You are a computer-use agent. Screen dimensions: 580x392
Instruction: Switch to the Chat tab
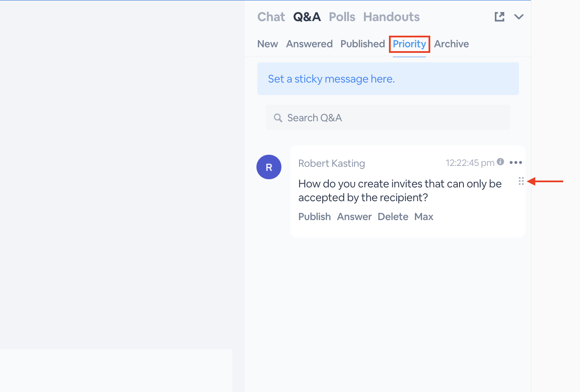[271, 17]
